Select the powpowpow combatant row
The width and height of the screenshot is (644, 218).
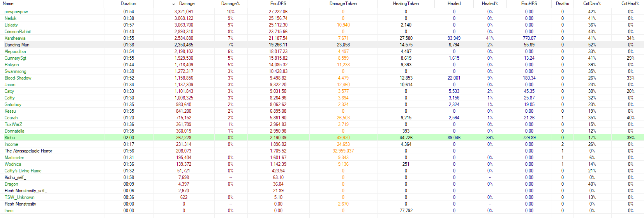tap(16, 12)
